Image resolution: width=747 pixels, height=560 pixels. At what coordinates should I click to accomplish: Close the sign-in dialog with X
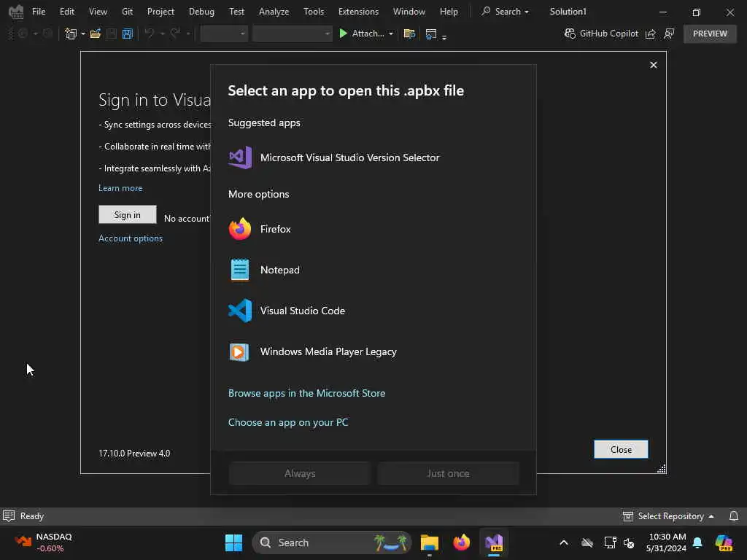653,65
